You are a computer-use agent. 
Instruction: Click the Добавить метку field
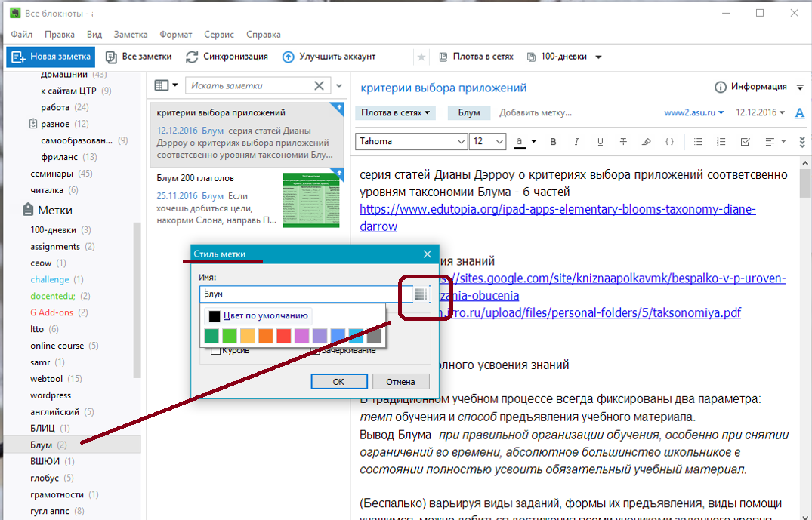point(536,112)
